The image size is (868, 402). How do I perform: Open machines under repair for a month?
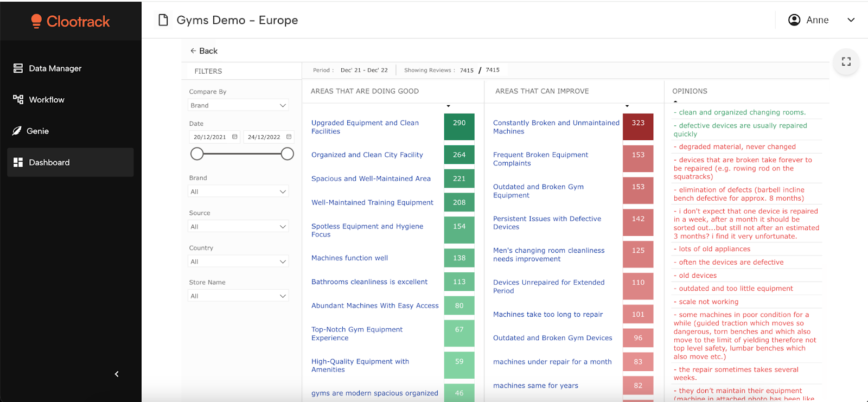[x=552, y=362]
